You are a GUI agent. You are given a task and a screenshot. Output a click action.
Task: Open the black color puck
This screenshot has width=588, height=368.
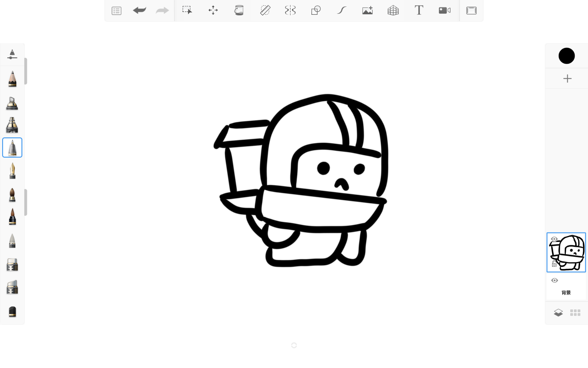point(567,56)
